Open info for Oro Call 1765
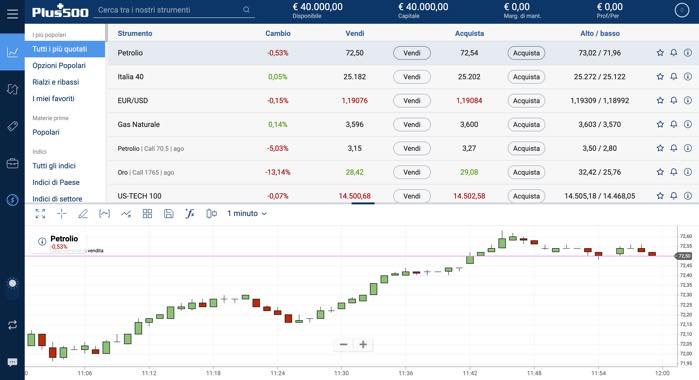The width and height of the screenshot is (699, 380). (688, 172)
